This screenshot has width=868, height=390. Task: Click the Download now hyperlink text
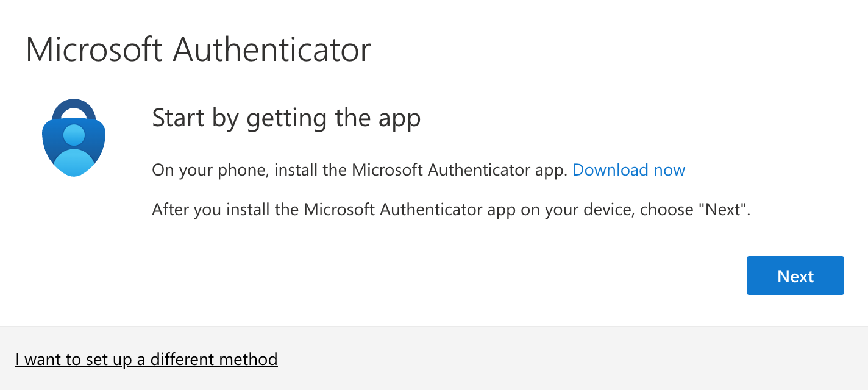click(x=629, y=170)
